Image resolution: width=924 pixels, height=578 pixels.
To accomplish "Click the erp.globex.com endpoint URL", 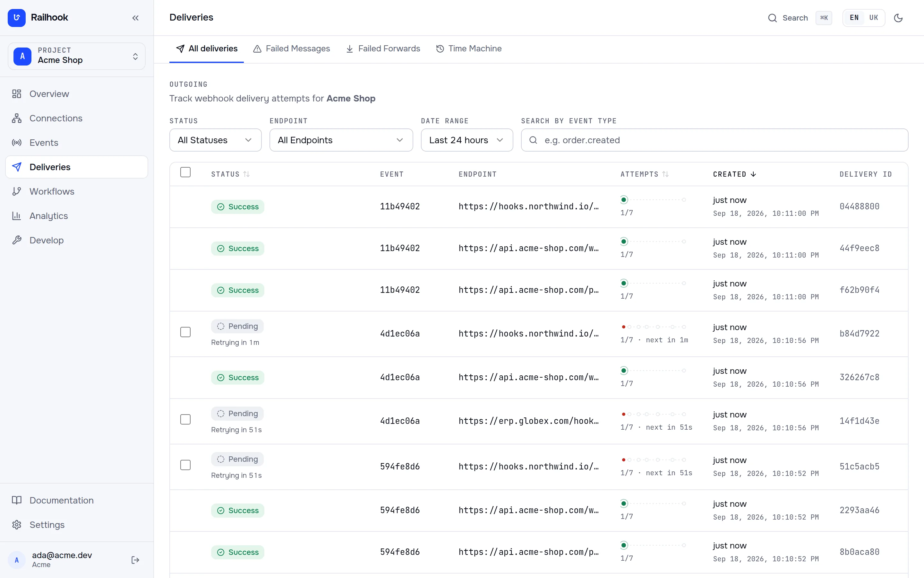I will pyautogui.click(x=528, y=421).
